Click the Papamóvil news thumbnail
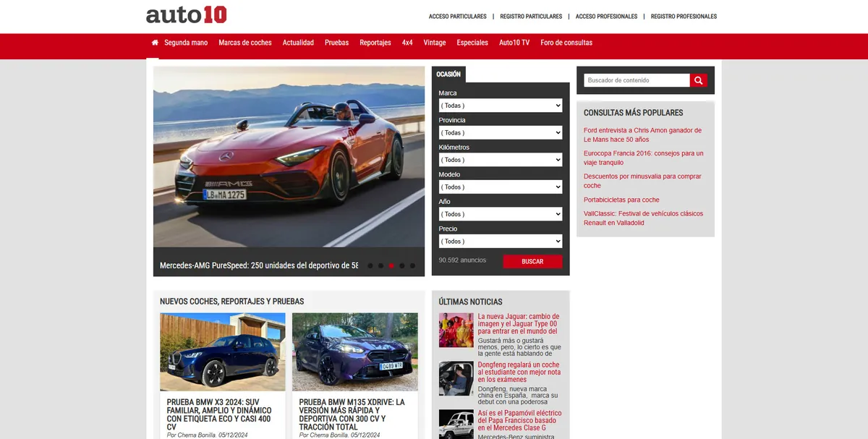Image resolution: width=868 pixels, height=439 pixels. point(456,424)
